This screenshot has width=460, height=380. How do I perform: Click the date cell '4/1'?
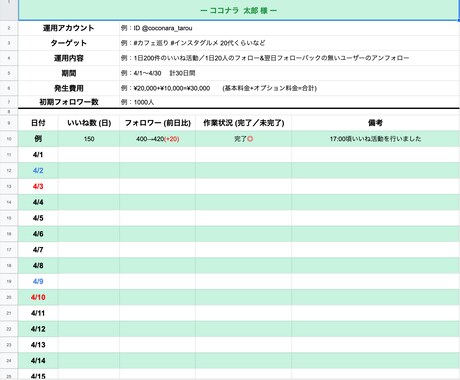click(x=38, y=155)
